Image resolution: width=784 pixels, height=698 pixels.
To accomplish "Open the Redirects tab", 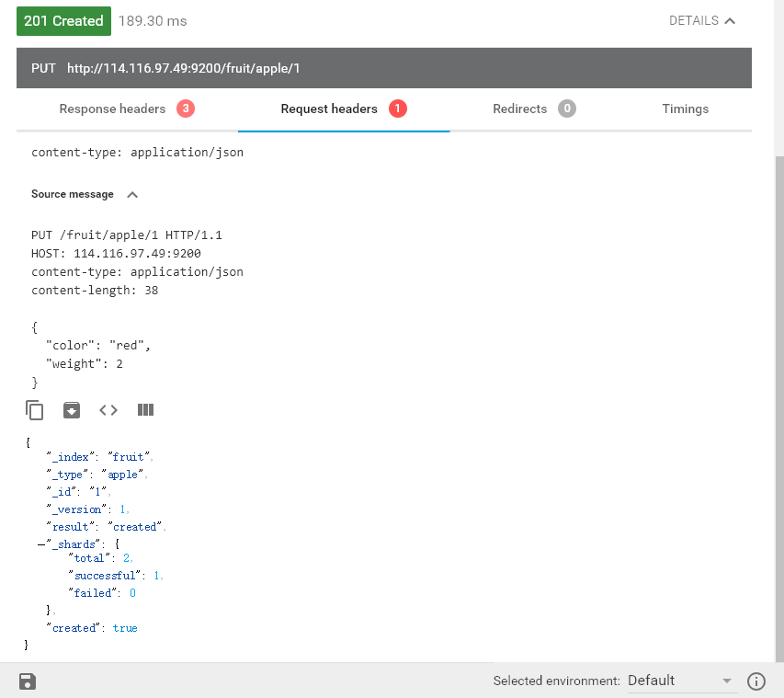I will coord(519,109).
